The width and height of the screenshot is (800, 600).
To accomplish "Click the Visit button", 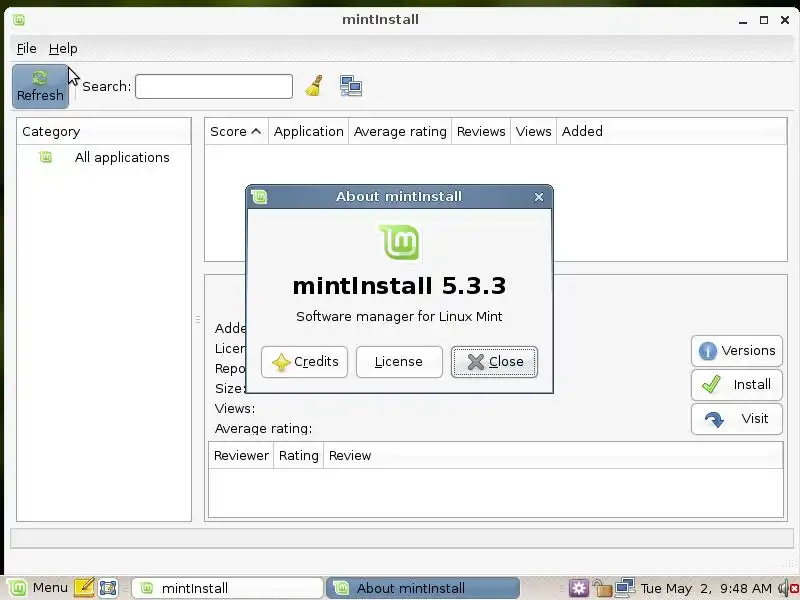I will [737, 418].
